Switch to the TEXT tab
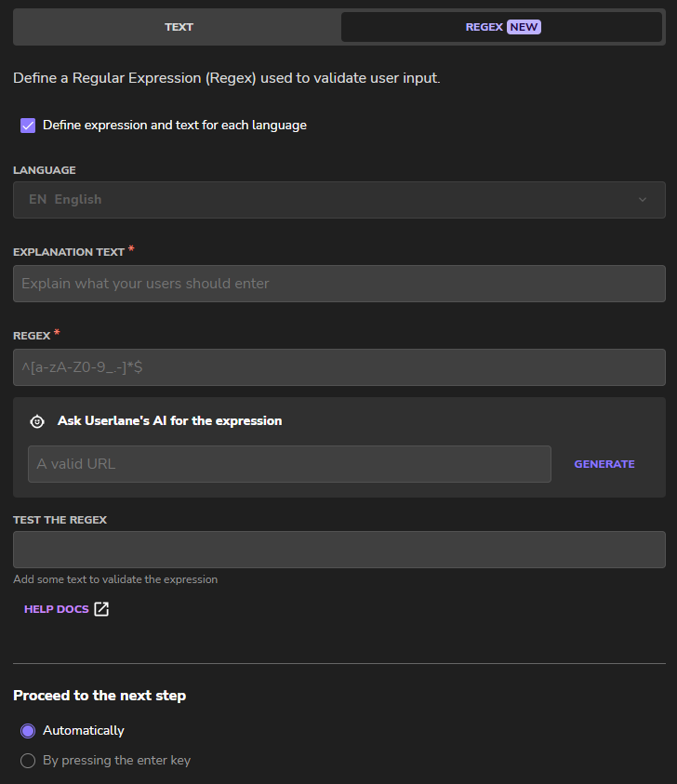Screen dimensions: 677x784 pos(179,27)
